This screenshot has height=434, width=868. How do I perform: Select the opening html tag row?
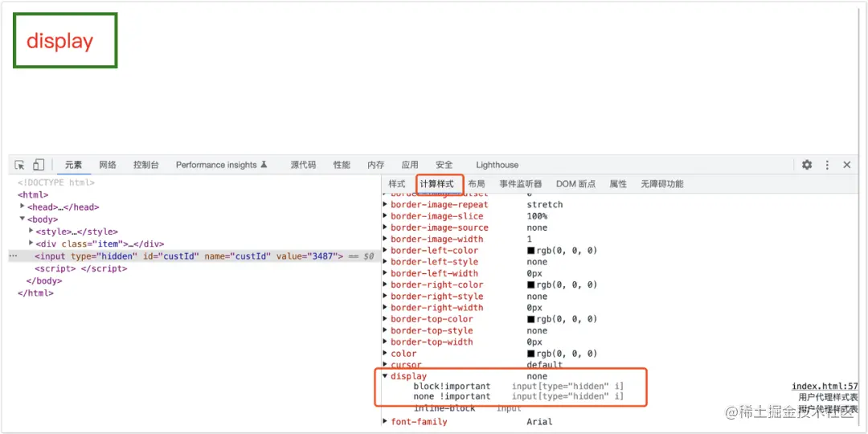(x=33, y=194)
